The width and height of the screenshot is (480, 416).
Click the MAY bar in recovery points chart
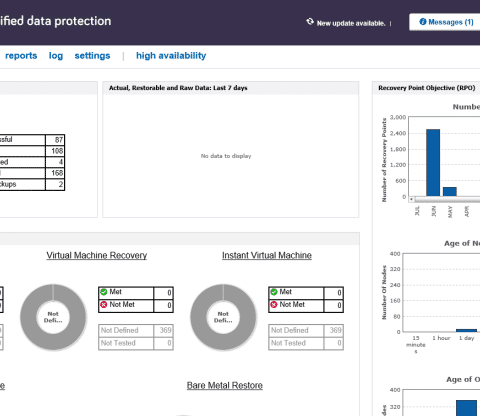point(450,192)
